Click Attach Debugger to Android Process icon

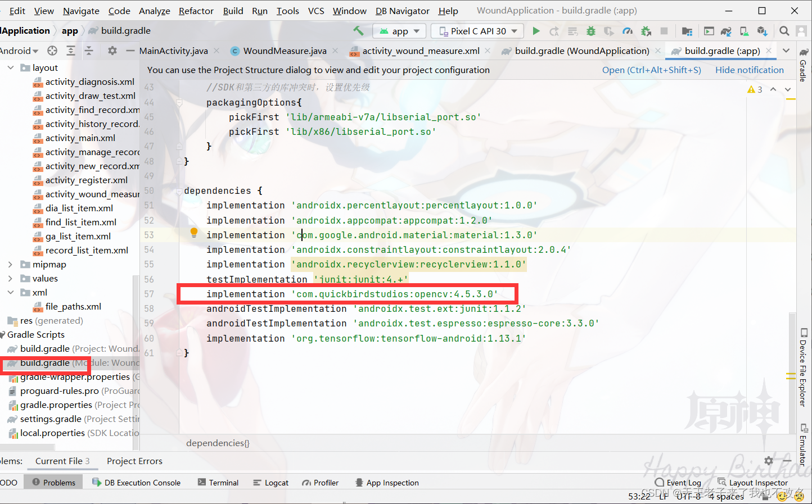pos(646,31)
